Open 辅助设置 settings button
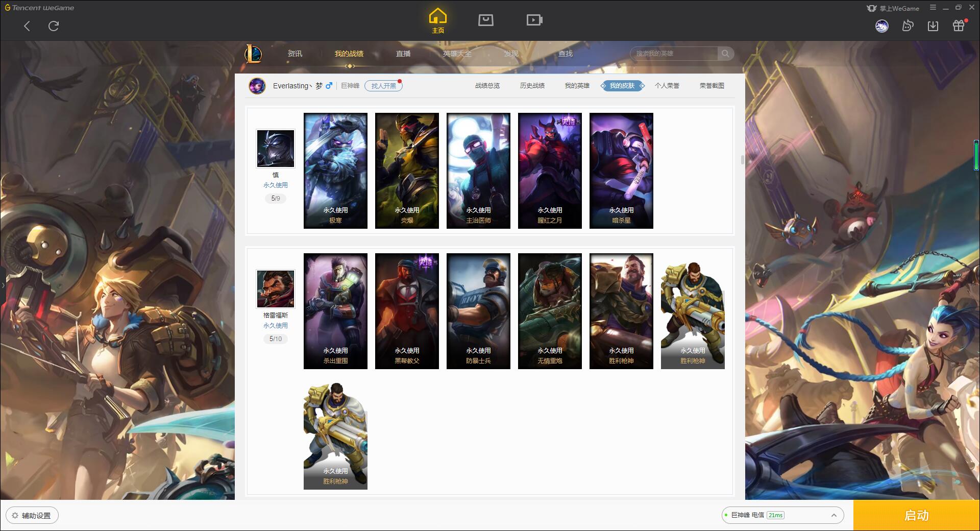The image size is (980, 531). click(x=32, y=516)
